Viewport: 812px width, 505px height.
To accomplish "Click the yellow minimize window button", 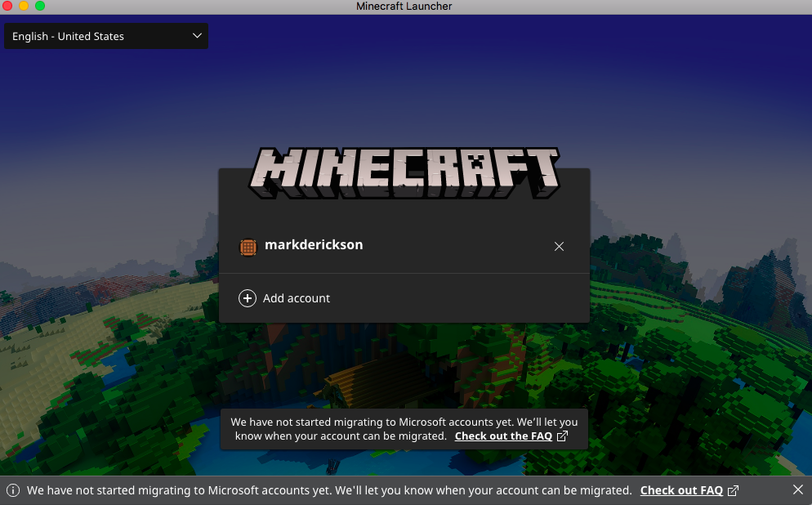I will pyautogui.click(x=24, y=6).
